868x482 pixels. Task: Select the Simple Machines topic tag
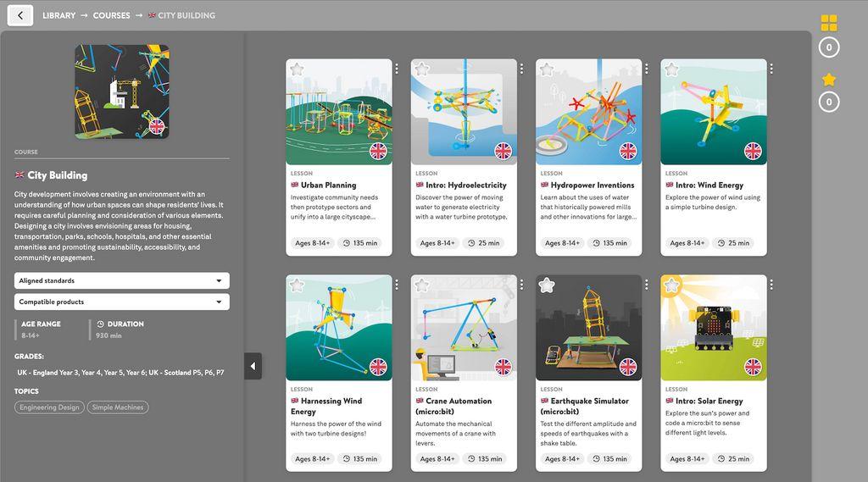point(117,407)
